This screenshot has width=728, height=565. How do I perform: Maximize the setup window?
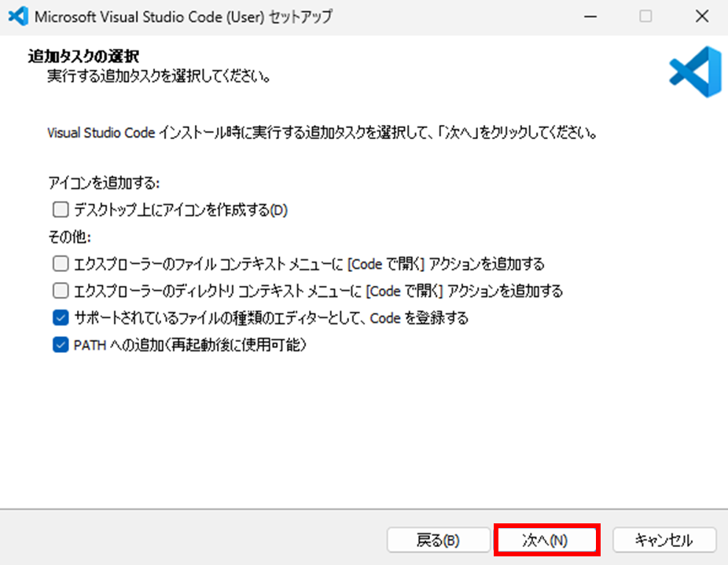[x=646, y=16]
